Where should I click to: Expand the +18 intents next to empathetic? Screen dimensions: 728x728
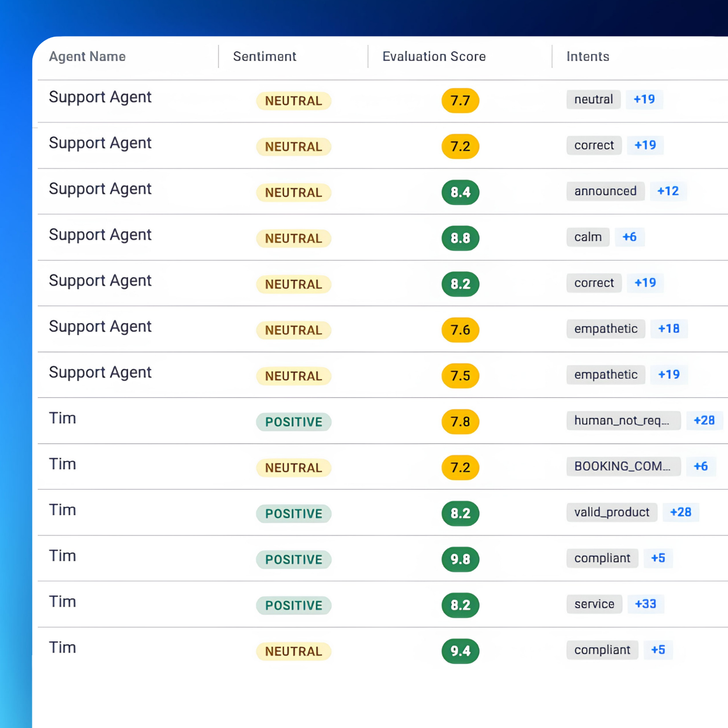(669, 328)
